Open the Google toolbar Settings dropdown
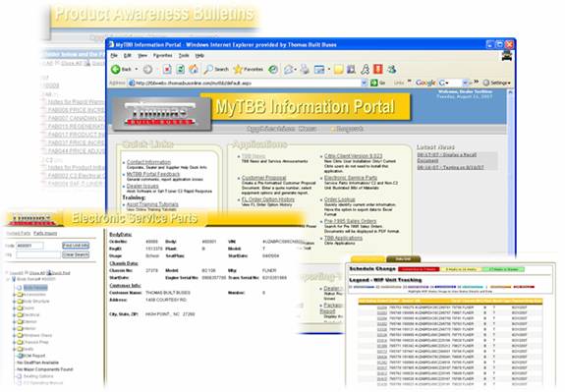The width and height of the screenshot is (565, 392). tap(497, 83)
